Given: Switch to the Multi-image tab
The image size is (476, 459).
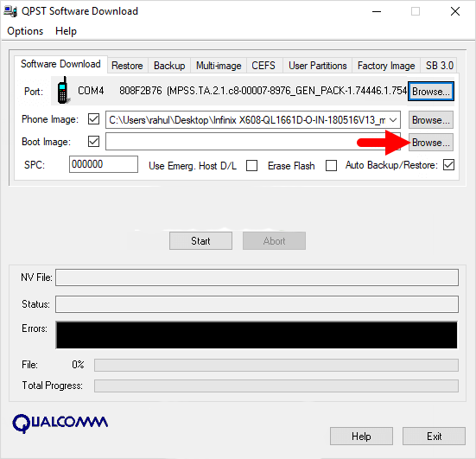Looking at the screenshot, I should [x=219, y=66].
